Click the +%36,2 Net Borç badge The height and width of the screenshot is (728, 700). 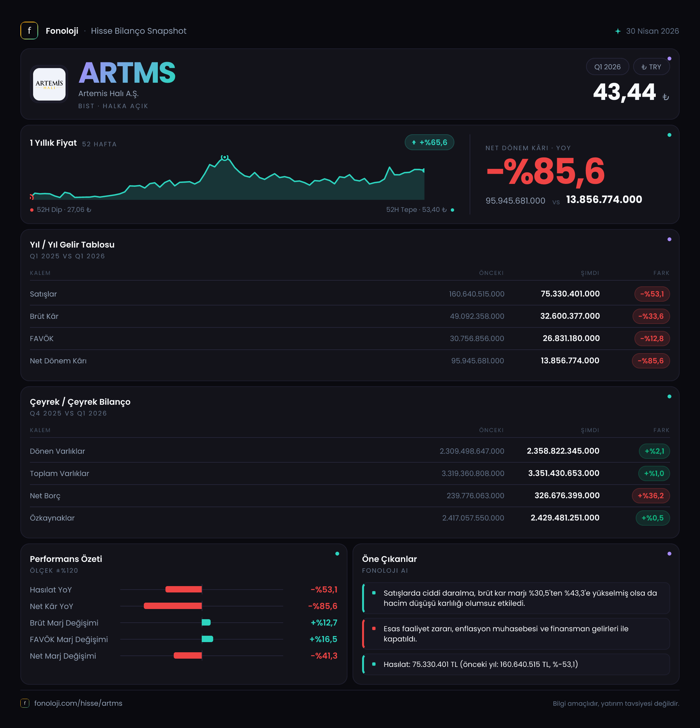[x=651, y=495]
